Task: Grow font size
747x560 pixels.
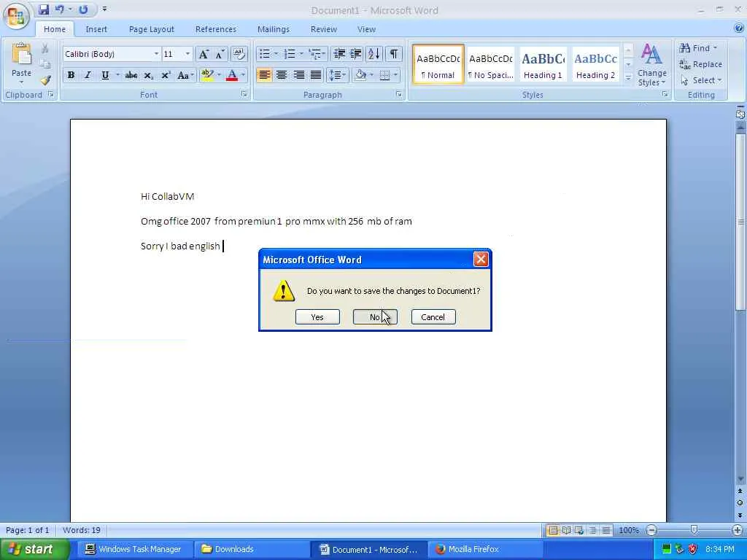Action: [x=204, y=54]
